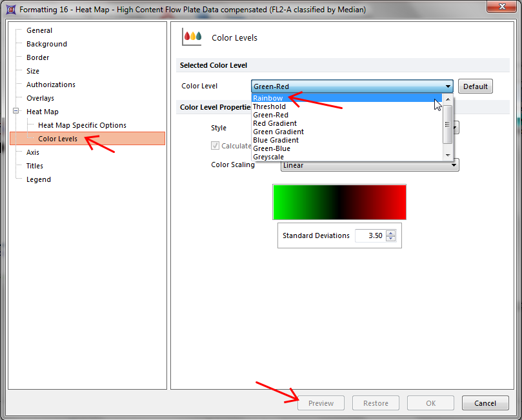522x420 pixels.
Task: Click the green-red gradient color bar
Action: [x=339, y=202]
